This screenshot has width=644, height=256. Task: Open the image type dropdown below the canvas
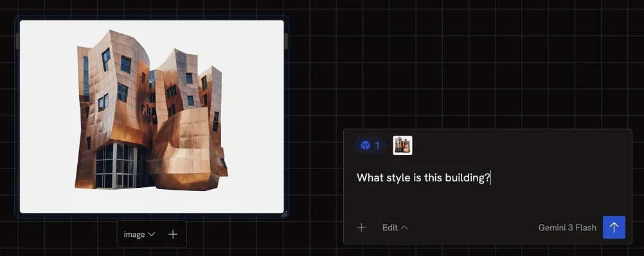139,234
